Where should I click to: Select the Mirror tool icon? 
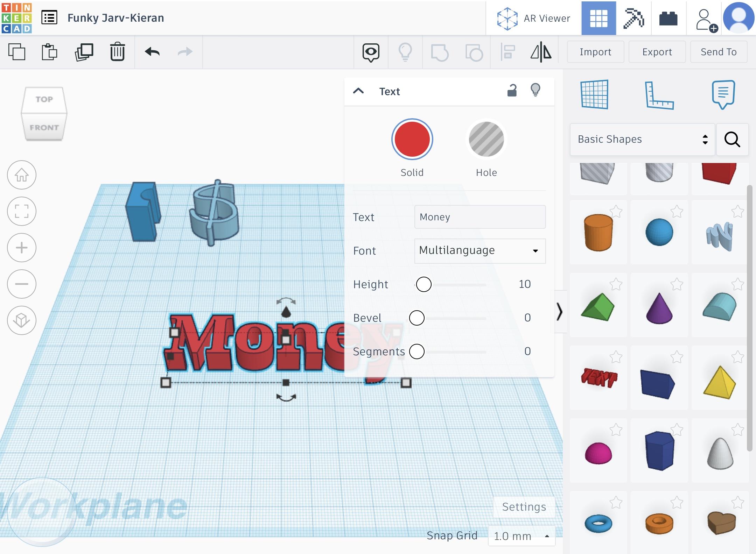click(541, 52)
